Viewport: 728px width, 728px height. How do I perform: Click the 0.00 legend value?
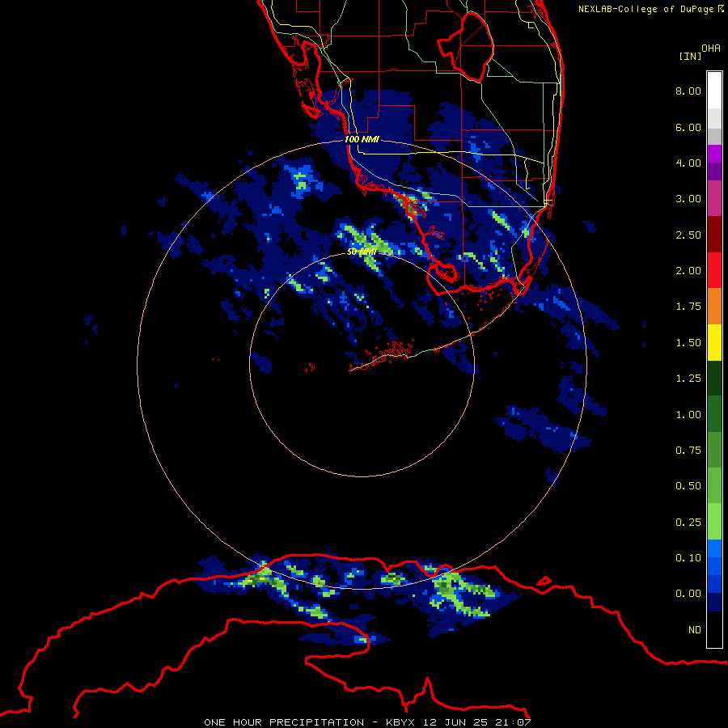[x=688, y=594]
